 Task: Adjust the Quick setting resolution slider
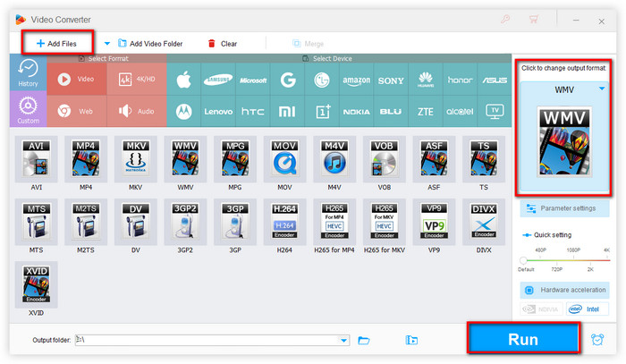(x=523, y=260)
